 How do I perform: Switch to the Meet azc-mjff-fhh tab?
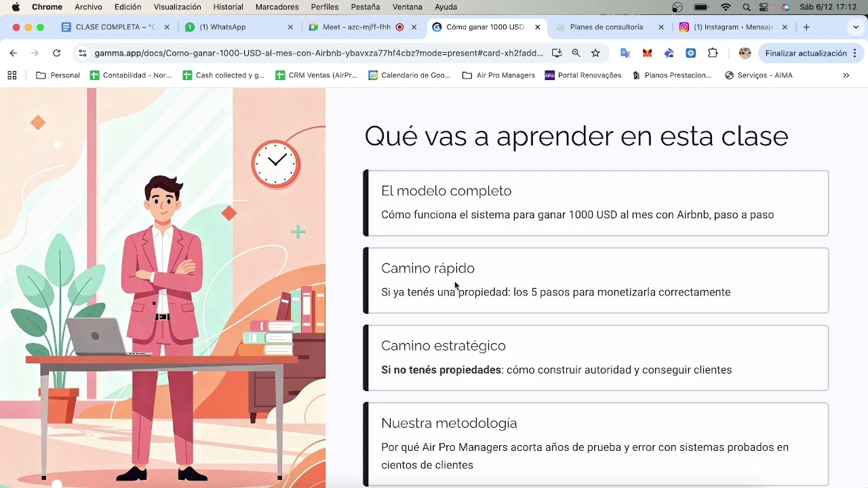tap(363, 27)
